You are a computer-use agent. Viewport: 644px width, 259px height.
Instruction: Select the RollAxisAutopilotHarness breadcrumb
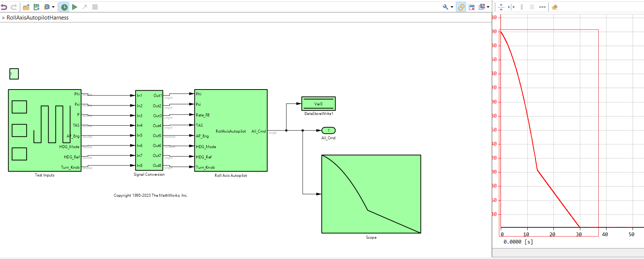[x=38, y=18]
